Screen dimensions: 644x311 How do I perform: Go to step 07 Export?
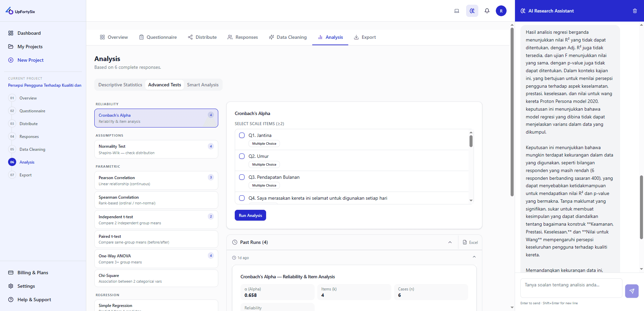pos(20,175)
